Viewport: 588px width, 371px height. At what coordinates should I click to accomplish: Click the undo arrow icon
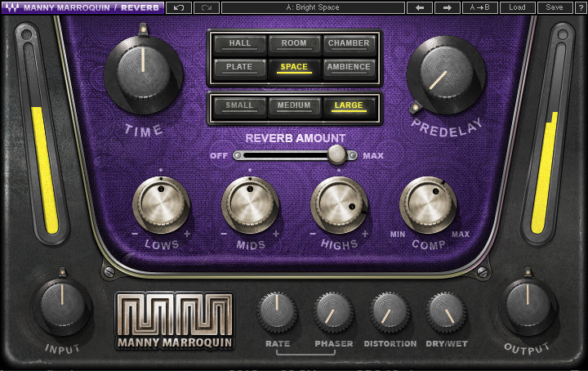tap(179, 7)
